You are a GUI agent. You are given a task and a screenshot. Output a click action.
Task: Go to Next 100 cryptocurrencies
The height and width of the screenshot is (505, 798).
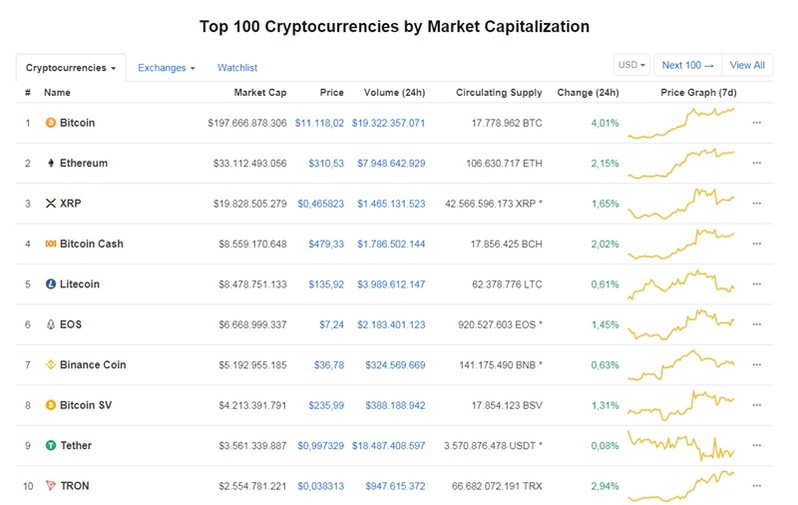(x=688, y=65)
